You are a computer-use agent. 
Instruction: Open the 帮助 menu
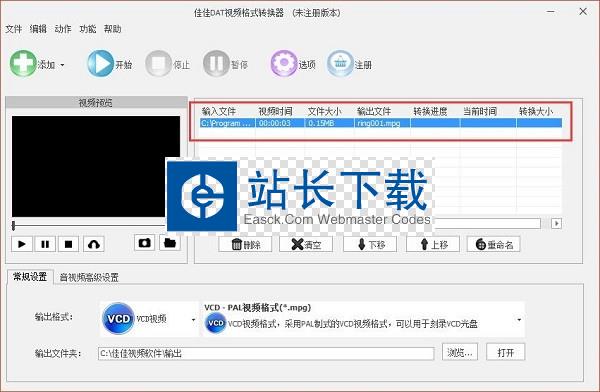click(112, 29)
